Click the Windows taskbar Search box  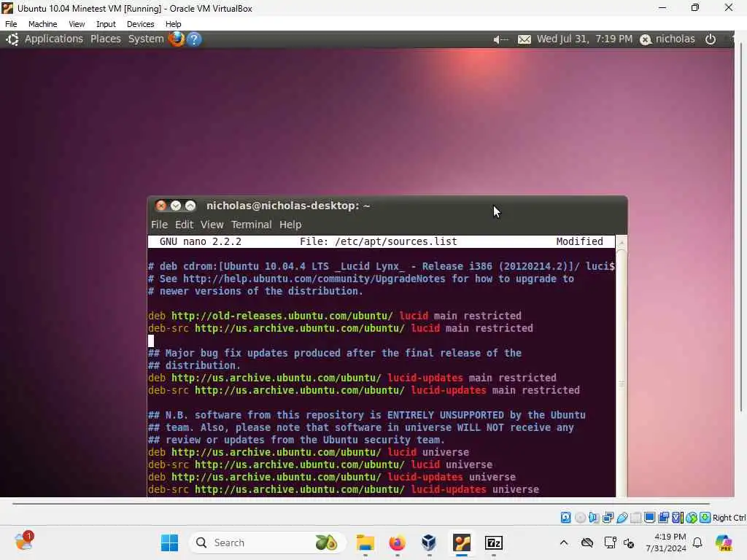click(267, 542)
